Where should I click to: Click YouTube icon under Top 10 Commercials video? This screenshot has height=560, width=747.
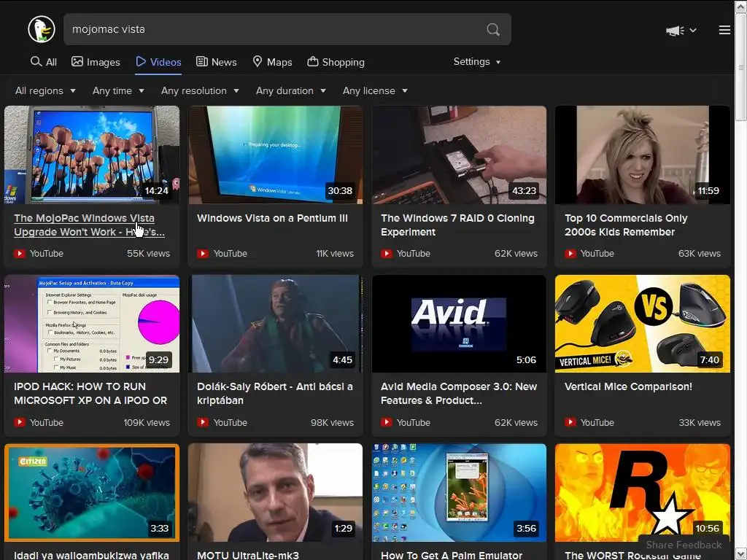pyautogui.click(x=570, y=253)
